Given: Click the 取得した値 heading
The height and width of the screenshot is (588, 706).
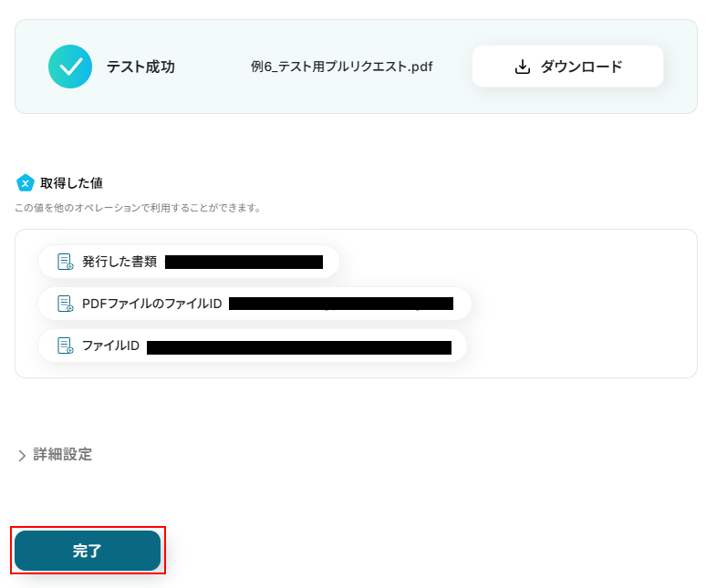Looking at the screenshot, I should 71,183.
